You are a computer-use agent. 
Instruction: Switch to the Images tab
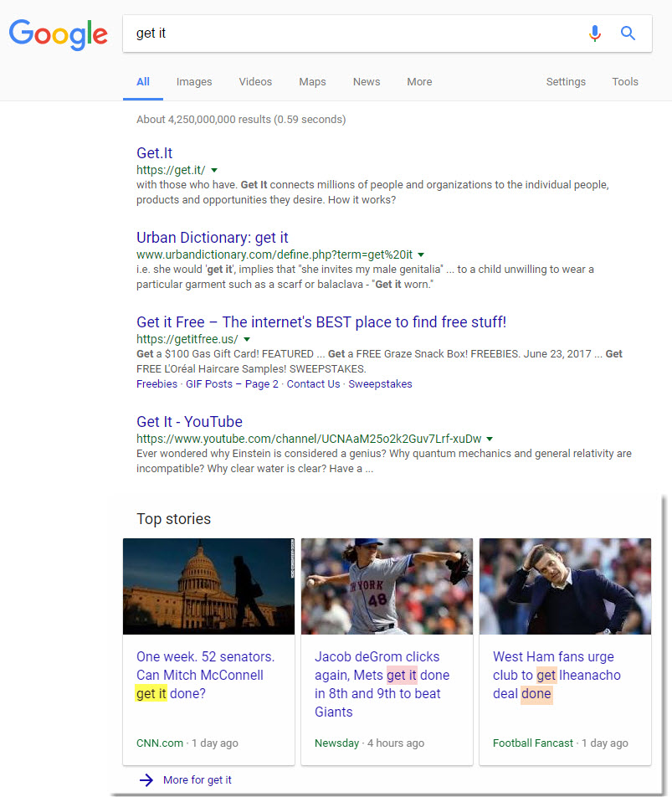(194, 82)
